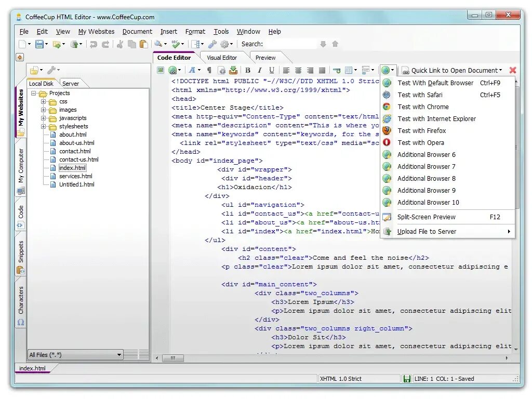Open the File menu
532x399 pixels.
pos(24,32)
